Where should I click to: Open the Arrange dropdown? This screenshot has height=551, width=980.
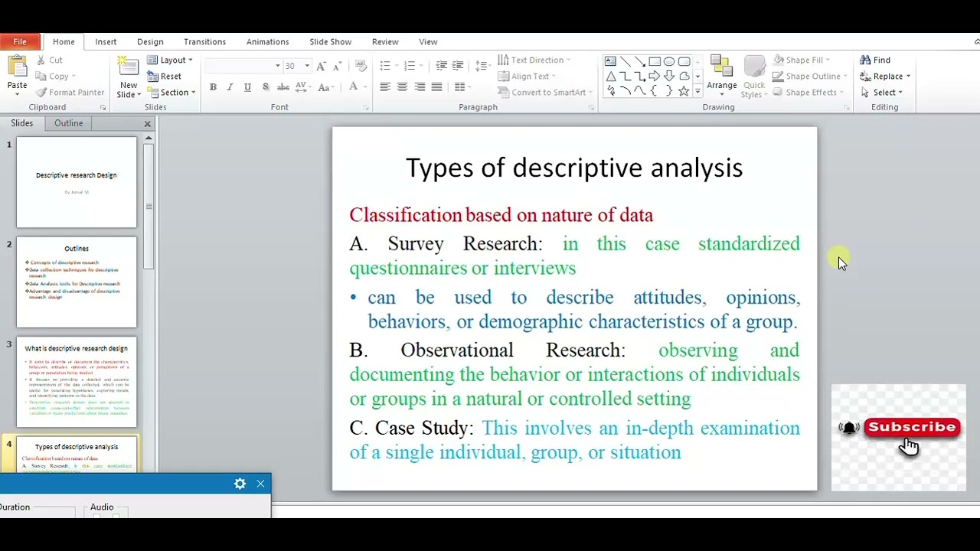[x=721, y=77]
